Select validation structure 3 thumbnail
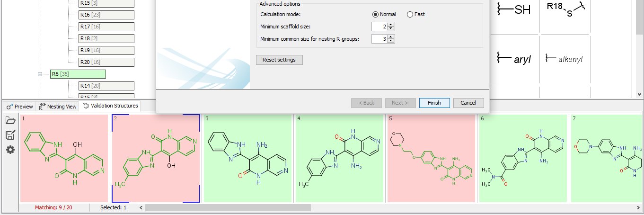The height and width of the screenshot is (215, 644). coord(248,158)
